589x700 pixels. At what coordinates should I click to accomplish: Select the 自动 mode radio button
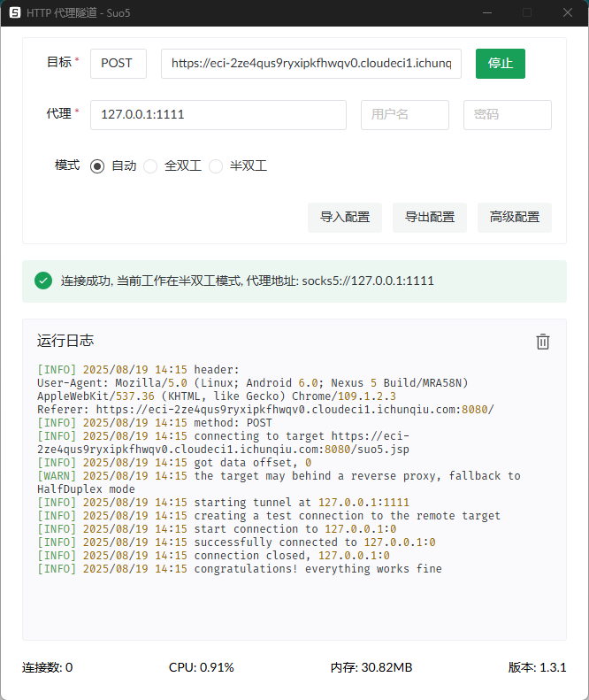point(97,165)
